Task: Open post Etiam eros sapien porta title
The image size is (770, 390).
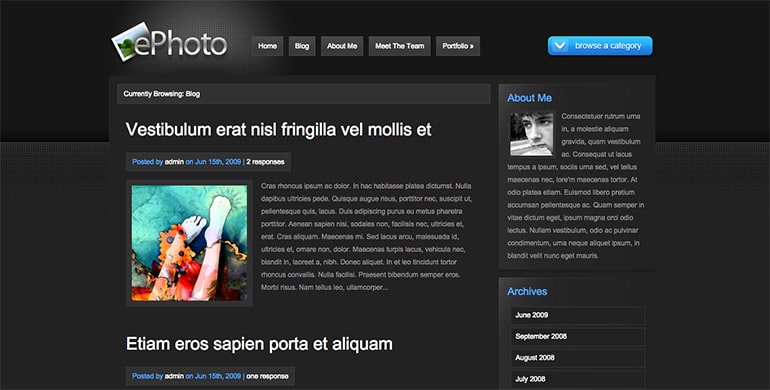Action: click(x=259, y=344)
